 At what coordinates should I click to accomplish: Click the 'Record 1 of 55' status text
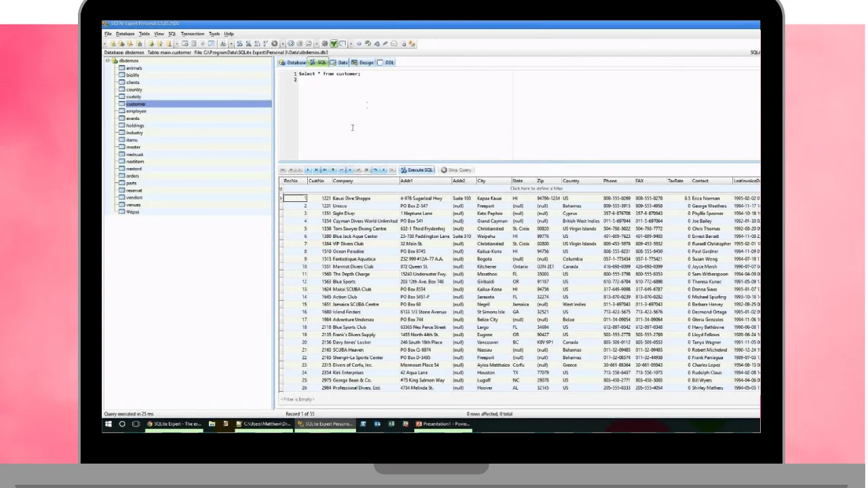tap(300, 414)
